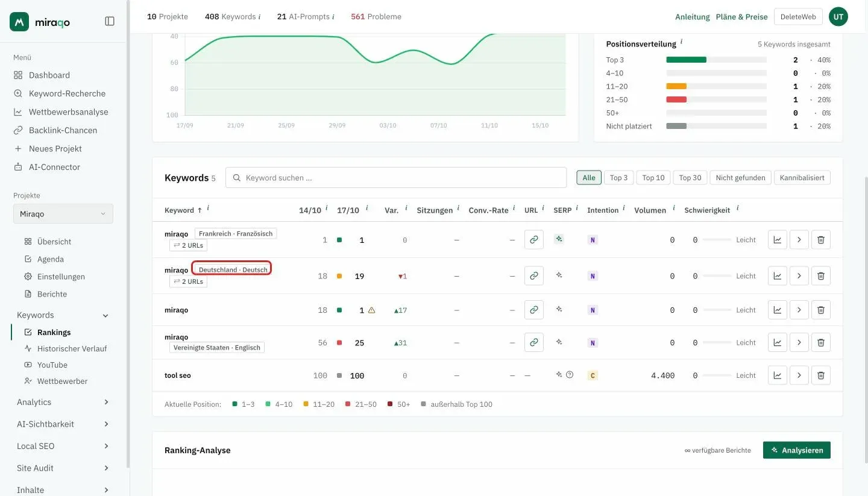View SERP analysis for tool seo
Viewport: 868px width, 496px height.
point(559,375)
